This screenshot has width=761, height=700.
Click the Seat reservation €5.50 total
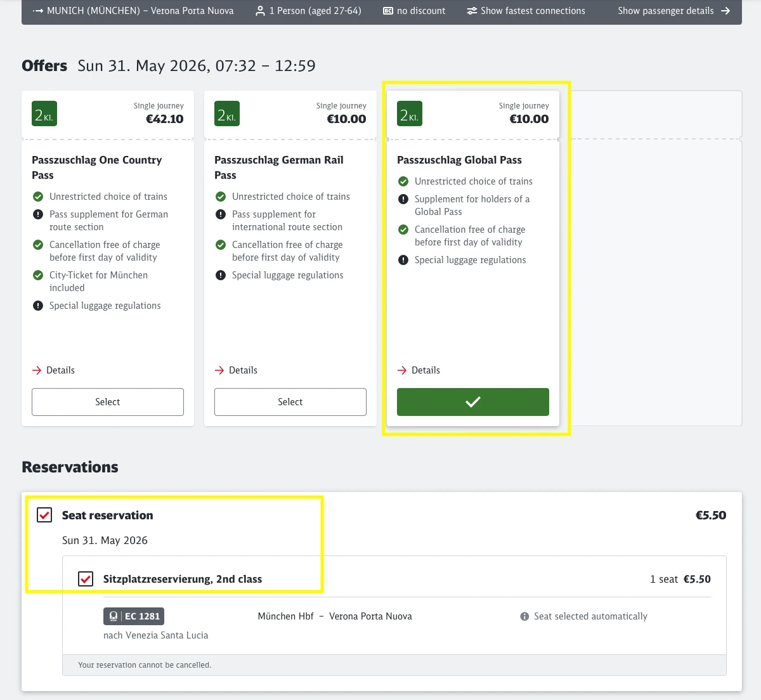(x=711, y=515)
